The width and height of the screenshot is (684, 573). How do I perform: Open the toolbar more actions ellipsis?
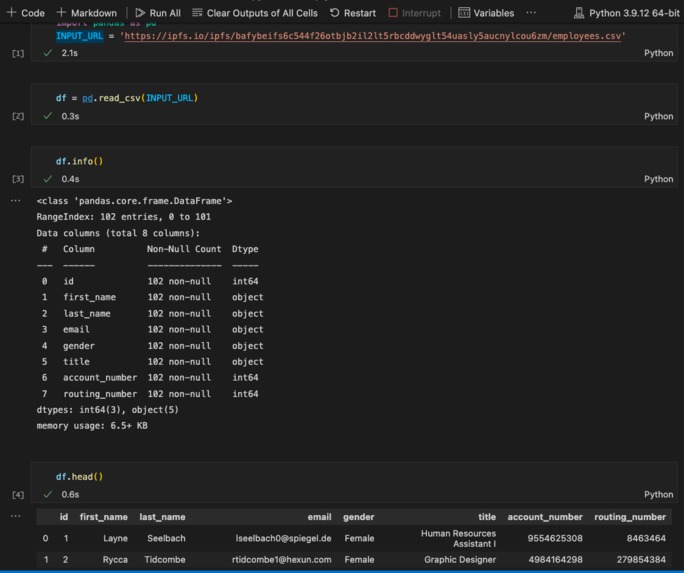coord(531,13)
